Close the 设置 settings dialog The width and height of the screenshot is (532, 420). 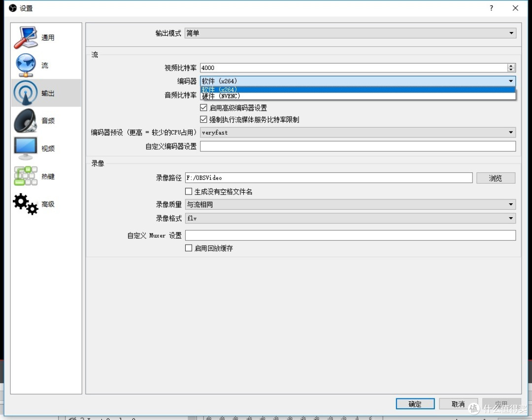(x=515, y=8)
